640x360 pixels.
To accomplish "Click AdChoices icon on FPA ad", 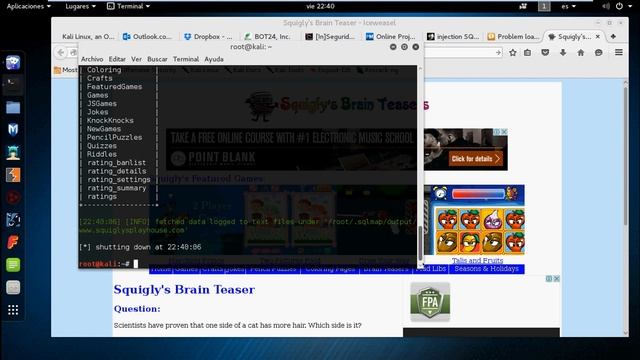I will [x=549, y=278].
